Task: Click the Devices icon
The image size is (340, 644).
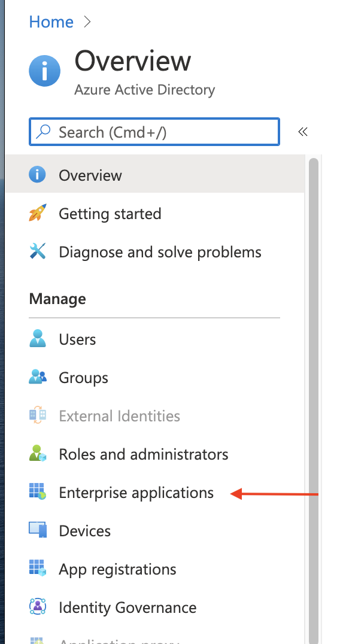Action: pos(37,530)
